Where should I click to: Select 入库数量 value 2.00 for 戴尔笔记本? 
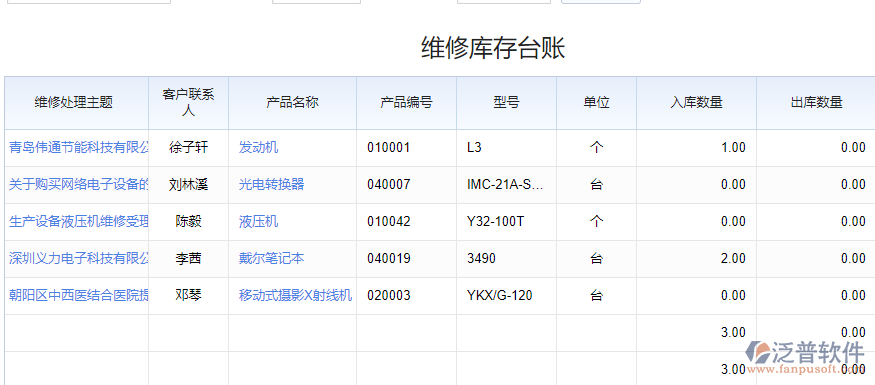point(733,258)
